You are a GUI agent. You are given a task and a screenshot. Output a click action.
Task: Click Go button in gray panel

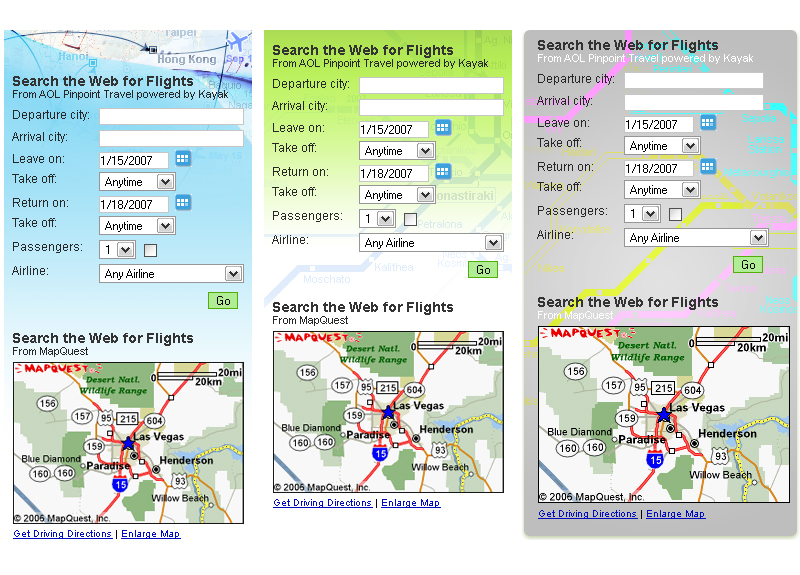click(x=748, y=265)
